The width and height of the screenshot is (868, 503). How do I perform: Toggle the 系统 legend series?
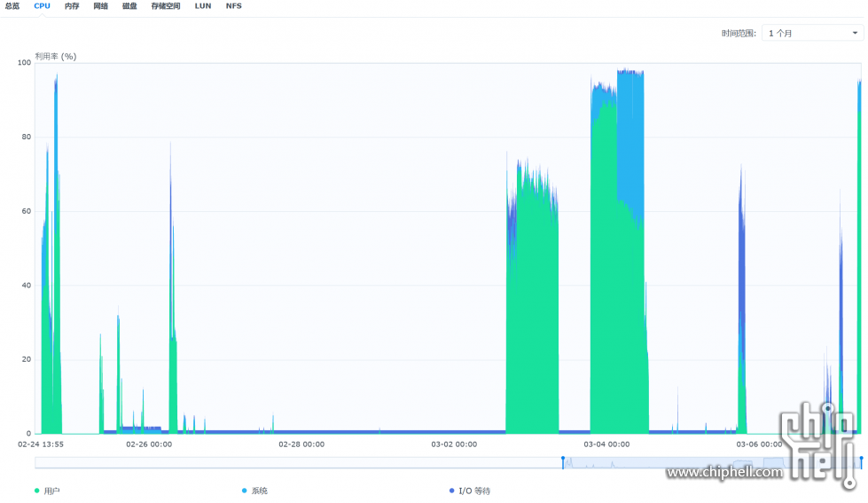[x=254, y=491]
